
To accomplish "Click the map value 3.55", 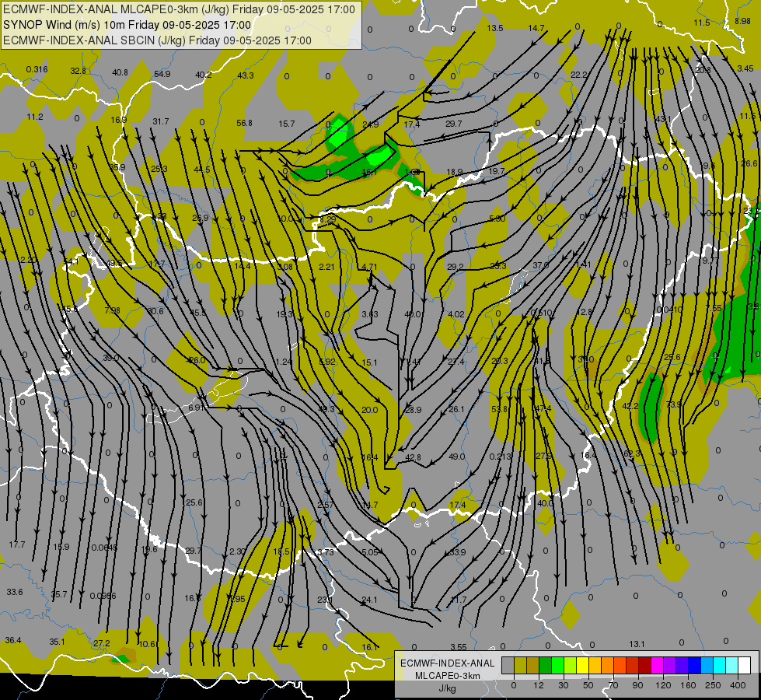I will (458, 647).
